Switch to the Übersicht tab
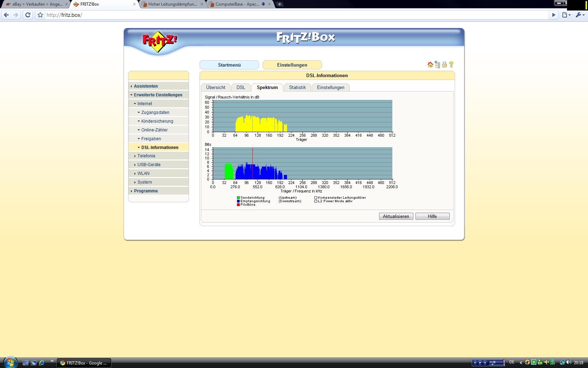 click(x=216, y=88)
